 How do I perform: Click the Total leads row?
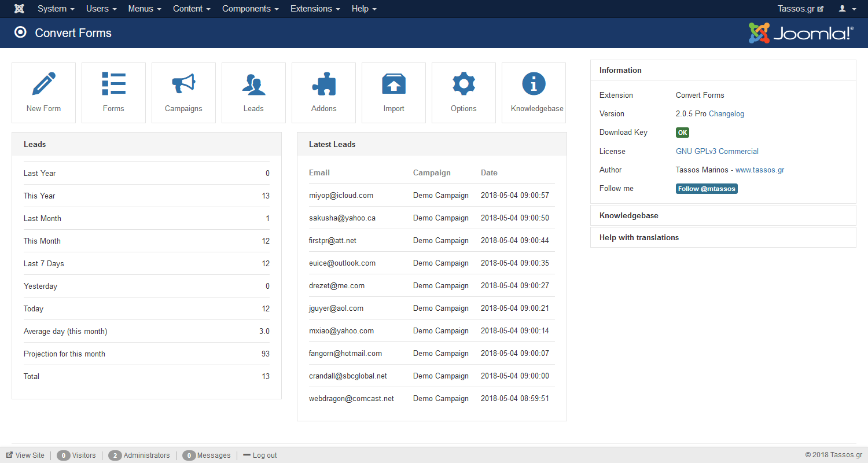point(146,376)
